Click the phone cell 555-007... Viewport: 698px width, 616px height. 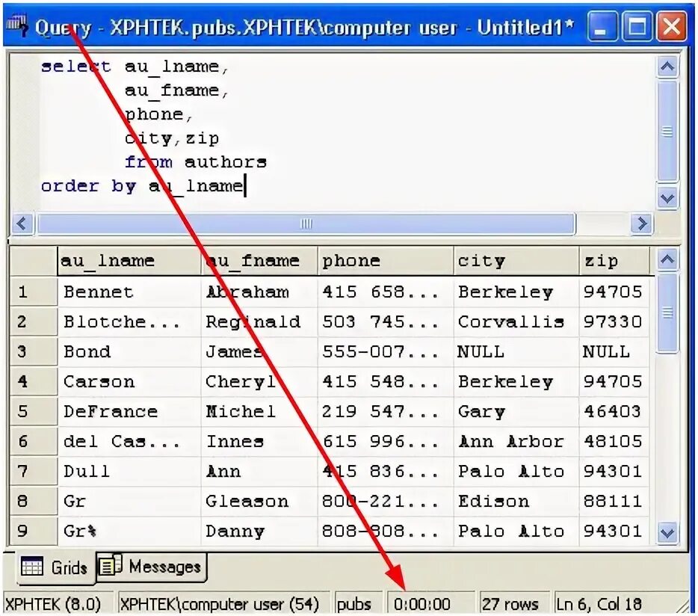(386, 352)
